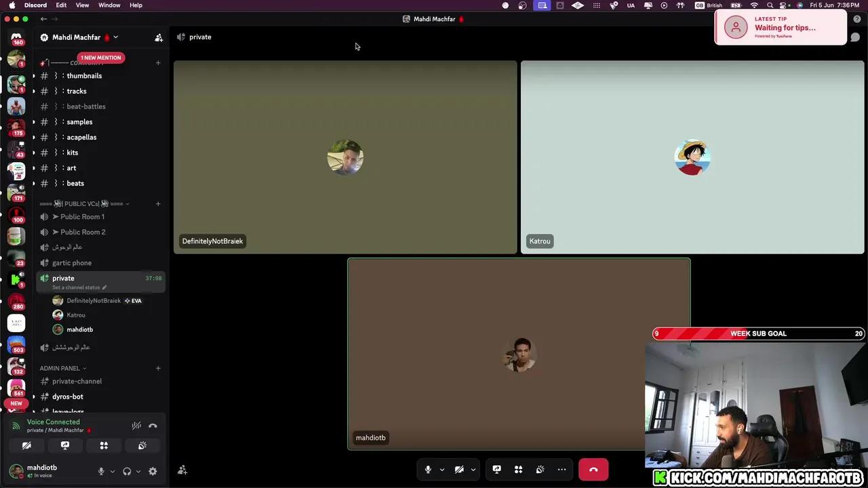Click the red disconnect call button
This screenshot has height=488, width=868.
pos(593,469)
